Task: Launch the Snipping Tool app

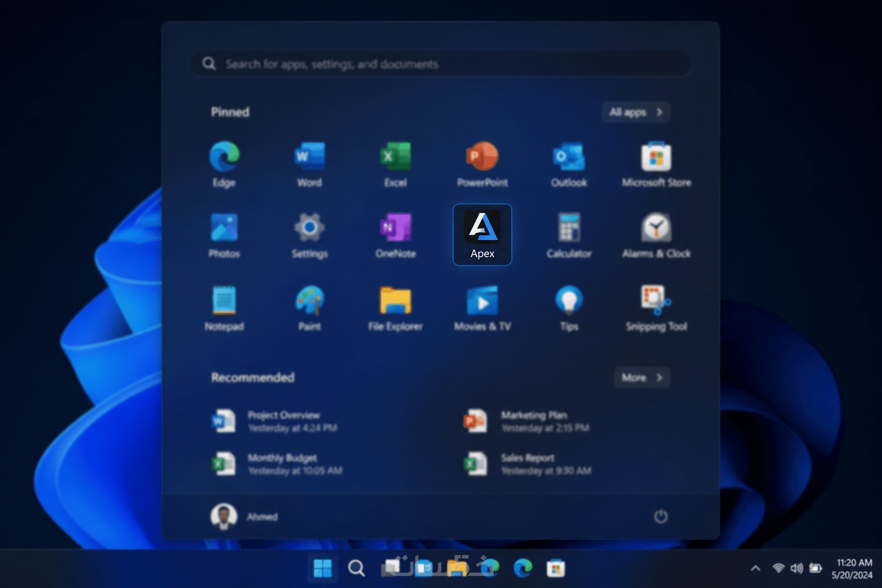Action: point(656,308)
